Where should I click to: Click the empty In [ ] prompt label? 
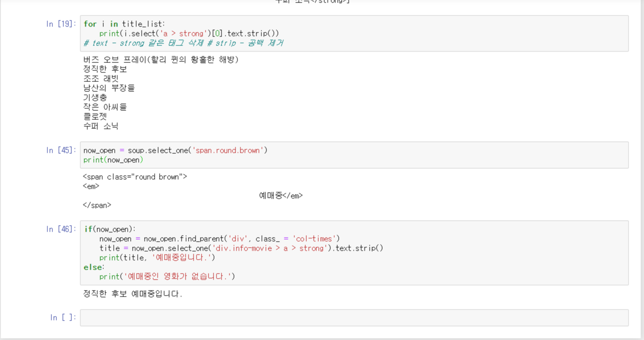coord(63,318)
